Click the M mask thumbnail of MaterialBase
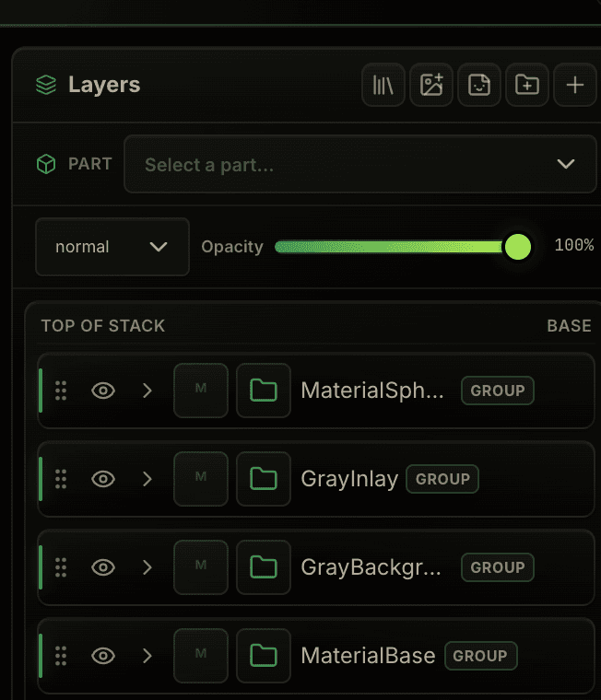Screen dimensions: 601x700 201,656
